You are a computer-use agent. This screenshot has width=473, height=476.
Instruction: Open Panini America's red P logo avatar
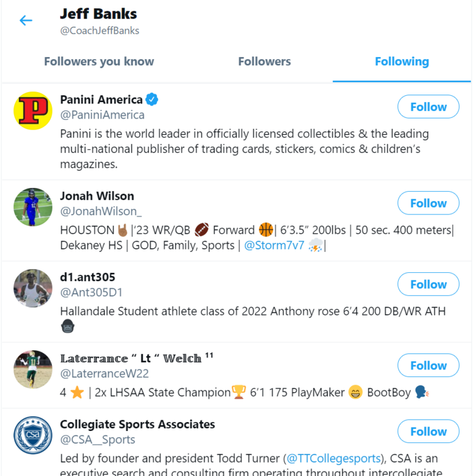click(32, 110)
